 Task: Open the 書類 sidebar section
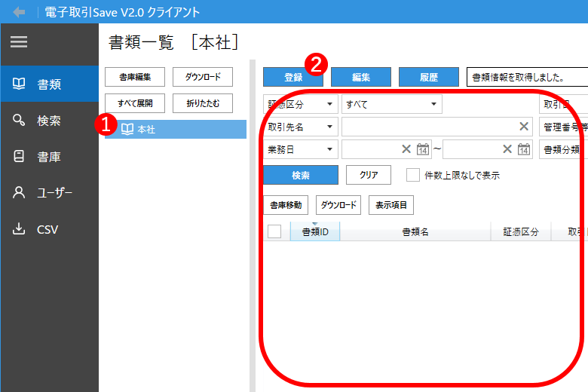tap(49, 84)
